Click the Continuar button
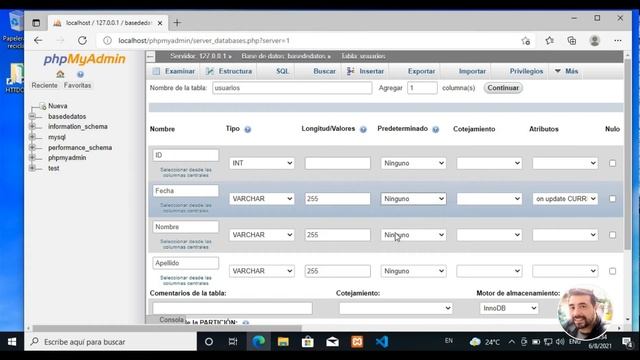Viewport: 640px width, 360px height. click(503, 88)
